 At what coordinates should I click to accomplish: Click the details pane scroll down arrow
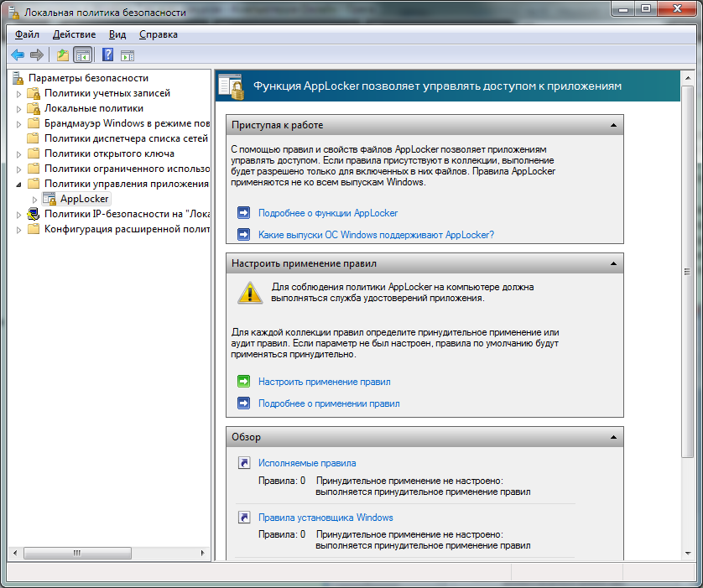(x=688, y=554)
